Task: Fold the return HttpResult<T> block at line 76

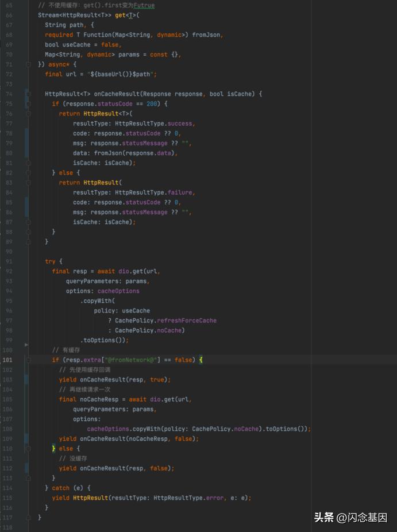Action: tap(29, 114)
